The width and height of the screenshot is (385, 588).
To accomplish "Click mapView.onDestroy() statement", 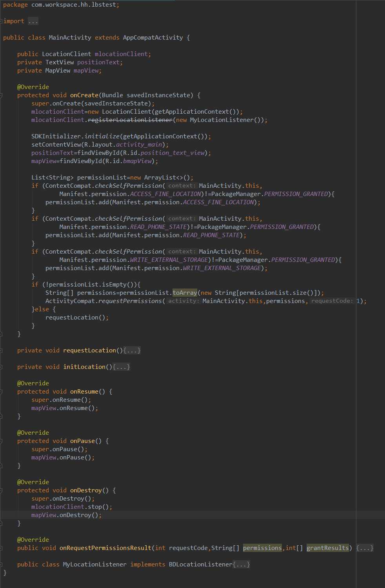I will (67, 515).
